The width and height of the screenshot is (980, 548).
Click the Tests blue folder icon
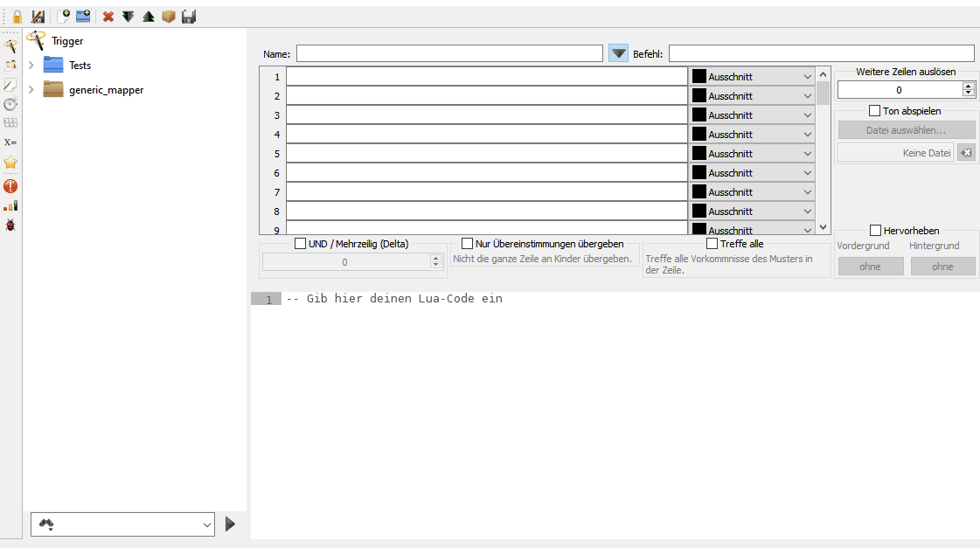[53, 65]
